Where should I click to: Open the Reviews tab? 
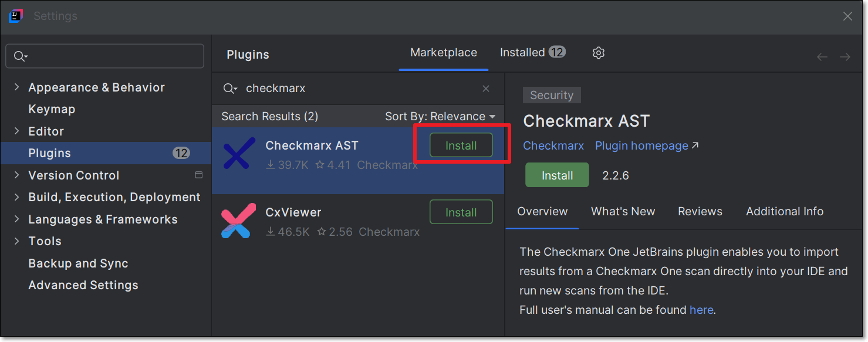click(700, 212)
